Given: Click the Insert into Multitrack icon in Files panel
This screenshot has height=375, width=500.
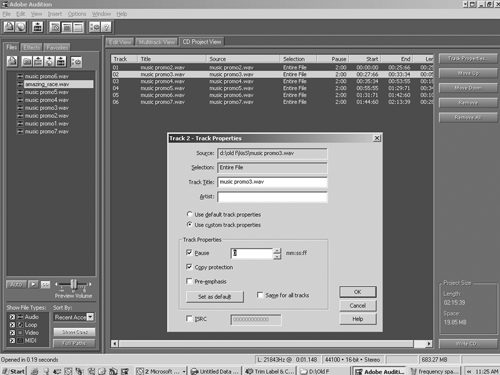Looking at the screenshot, I should point(38,62).
